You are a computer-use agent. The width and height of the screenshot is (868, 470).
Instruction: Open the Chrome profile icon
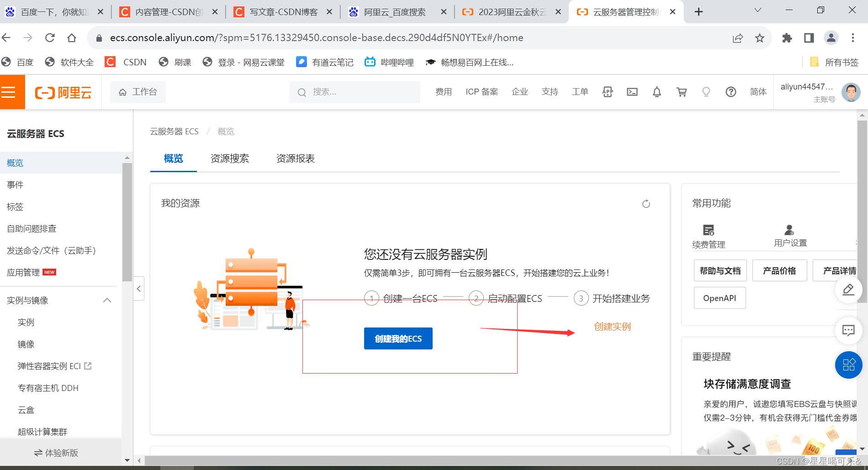(831, 38)
